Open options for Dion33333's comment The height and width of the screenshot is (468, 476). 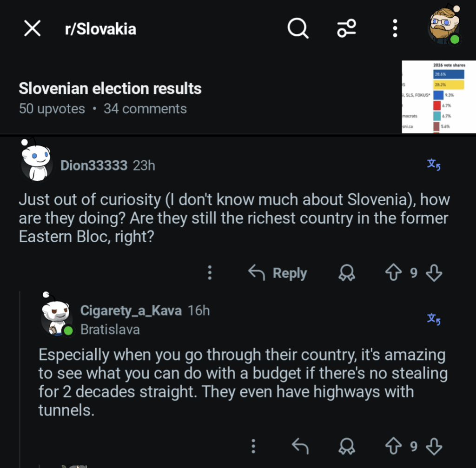210,273
